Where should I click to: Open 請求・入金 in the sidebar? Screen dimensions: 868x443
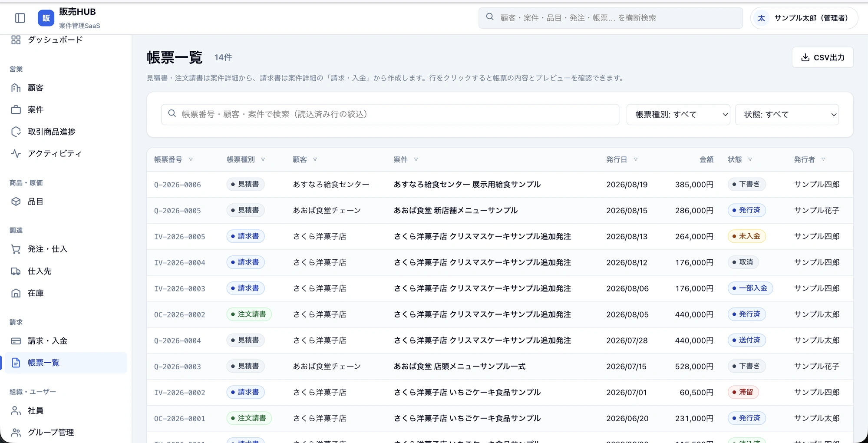tap(66, 341)
